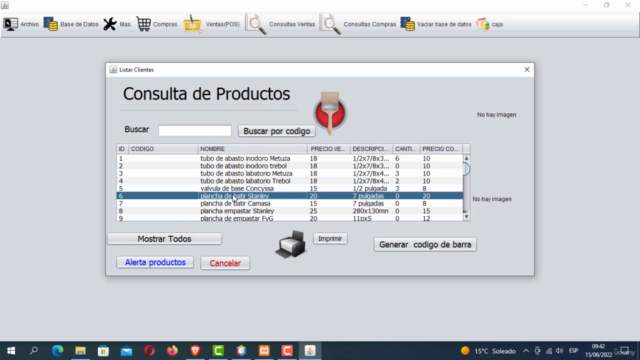This screenshot has width=640, height=360.
Task: Open XAMPP from taskbar
Action: tap(264, 351)
